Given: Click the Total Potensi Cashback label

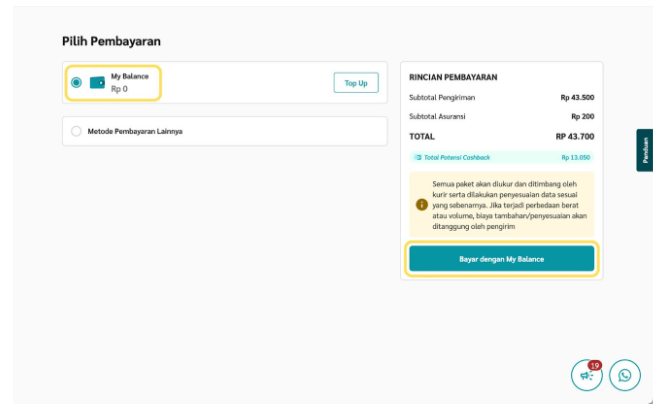Looking at the screenshot, I should (457, 157).
